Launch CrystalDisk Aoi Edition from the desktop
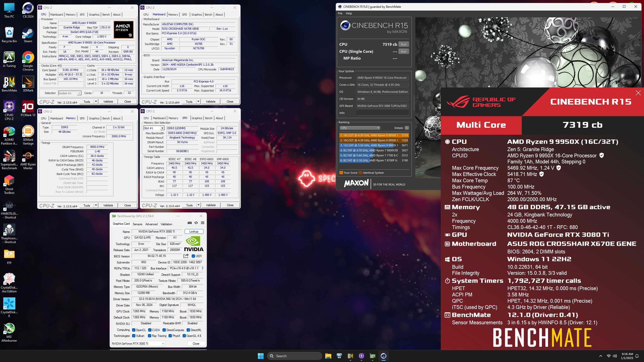Viewport: 644px width, 362px height. (9, 283)
